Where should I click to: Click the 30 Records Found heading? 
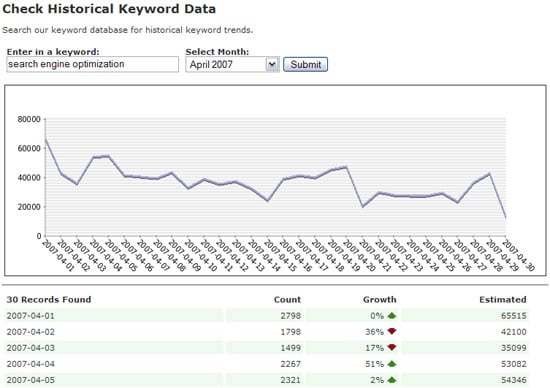pos(49,300)
